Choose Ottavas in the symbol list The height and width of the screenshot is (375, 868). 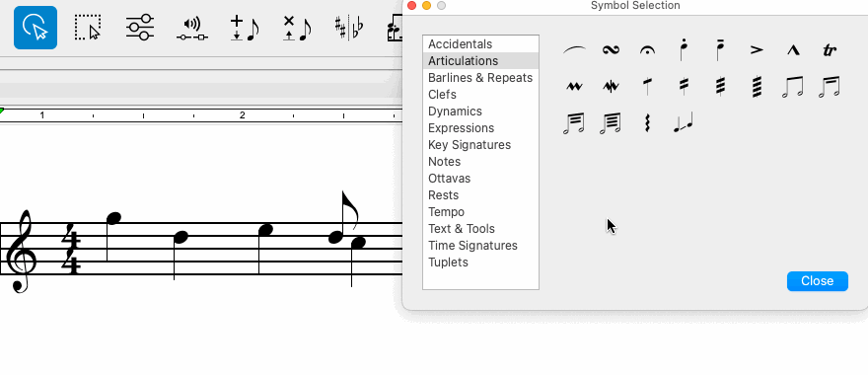pos(480,179)
